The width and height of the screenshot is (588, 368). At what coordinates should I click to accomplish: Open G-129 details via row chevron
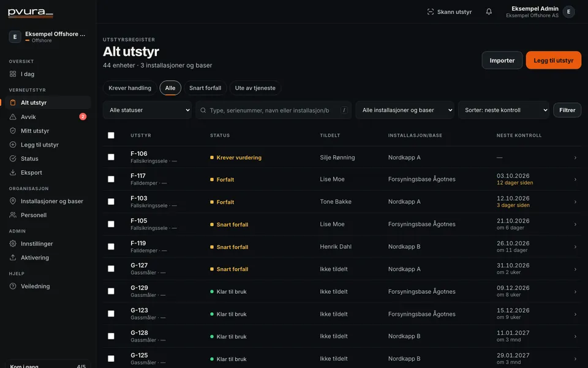[575, 291]
